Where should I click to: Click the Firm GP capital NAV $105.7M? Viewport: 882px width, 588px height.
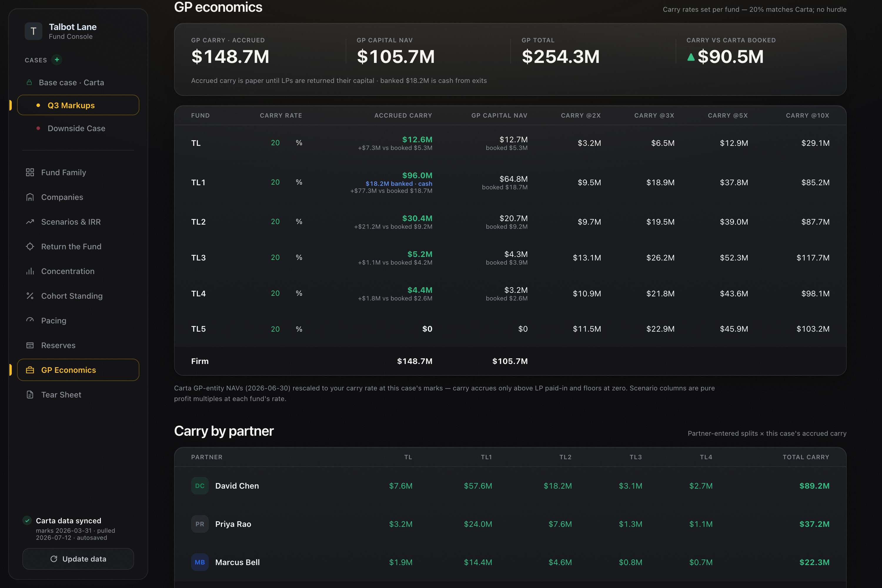click(510, 361)
